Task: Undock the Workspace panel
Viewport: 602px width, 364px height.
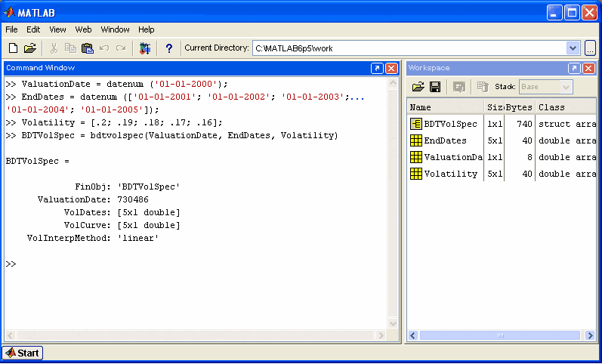Action: click(574, 68)
